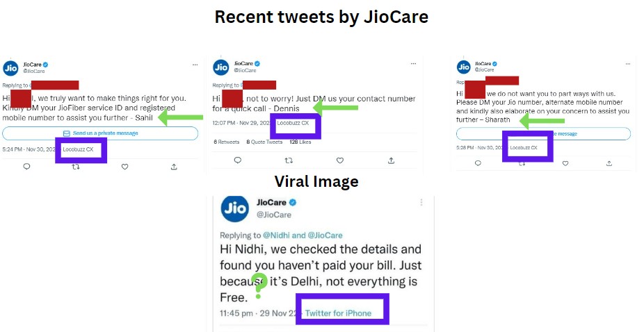
Task: Open the three-dot menu on Sharath's tweet
Action: (x=628, y=64)
